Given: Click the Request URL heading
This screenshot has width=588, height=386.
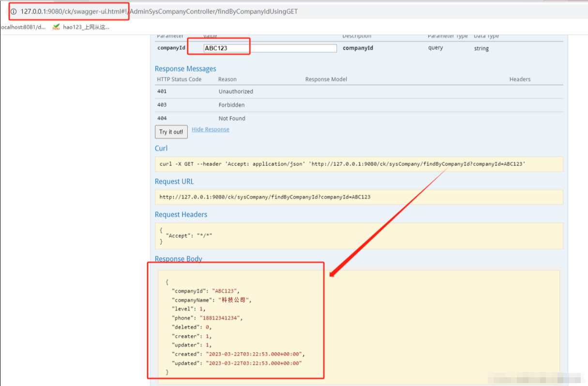Looking at the screenshot, I should (174, 181).
